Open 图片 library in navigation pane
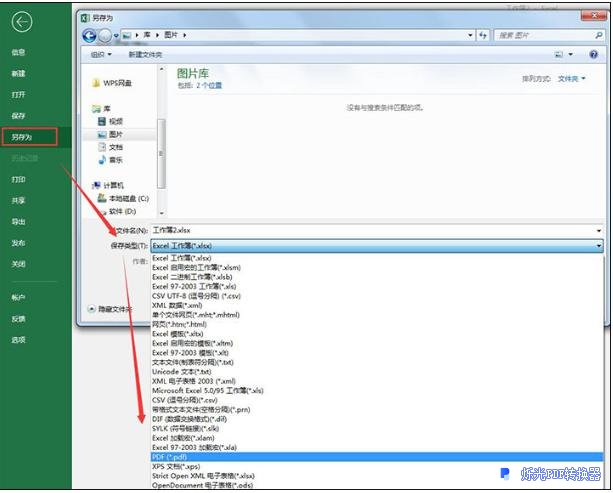 pos(110,134)
